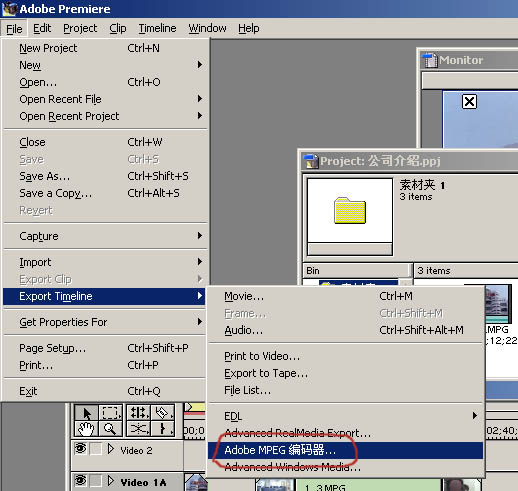The height and width of the screenshot is (491, 518).
Task: Expand the New submenu
Action: pos(200,64)
